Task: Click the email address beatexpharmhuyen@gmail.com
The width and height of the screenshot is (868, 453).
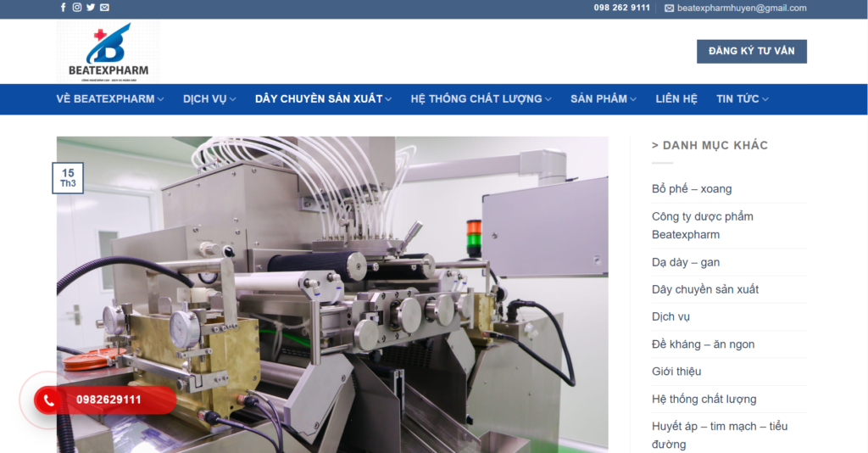Action: point(742,8)
